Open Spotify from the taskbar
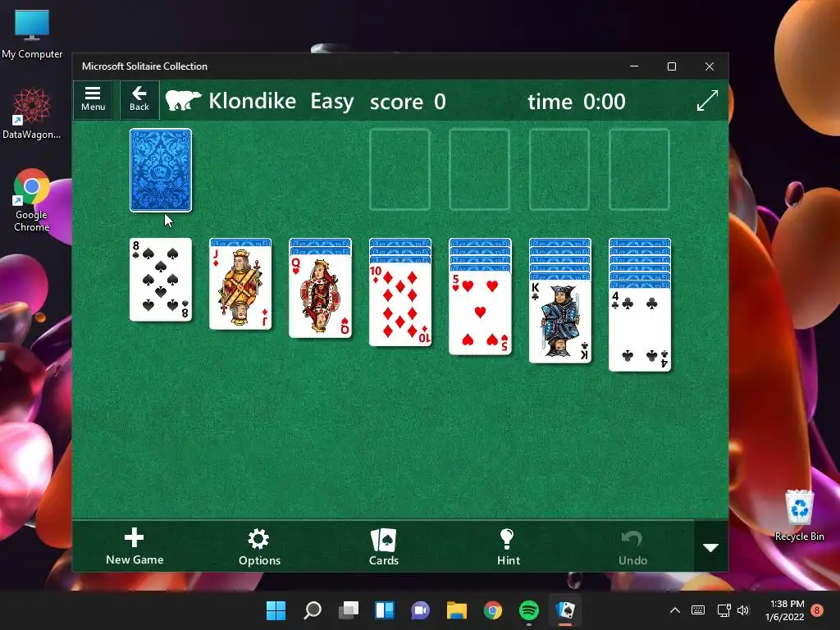This screenshot has height=630, width=840. pos(529,610)
